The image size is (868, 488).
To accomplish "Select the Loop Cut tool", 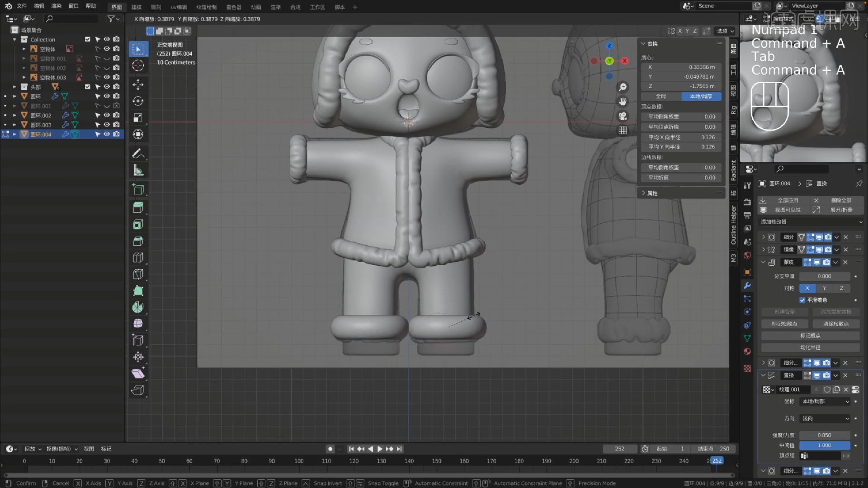I will coord(138,258).
